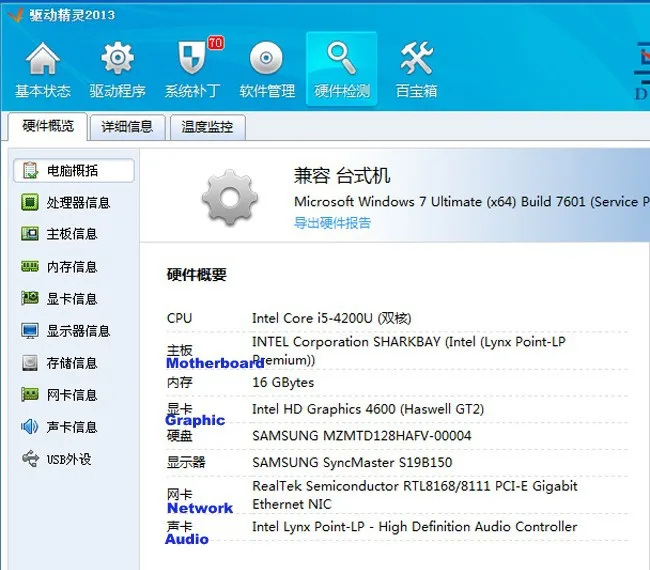The image size is (650, 570).
Task: Click the 内存信息 RAM icon
Action: [30, 266]
